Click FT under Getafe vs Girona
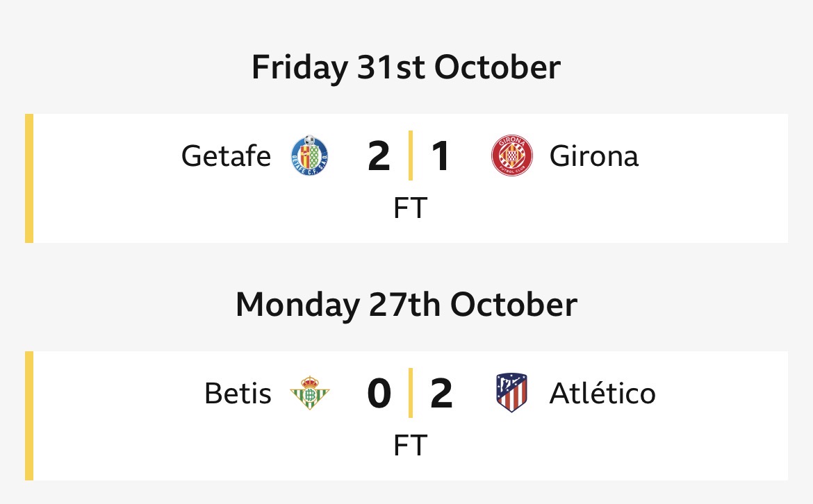 click(409, 208)
